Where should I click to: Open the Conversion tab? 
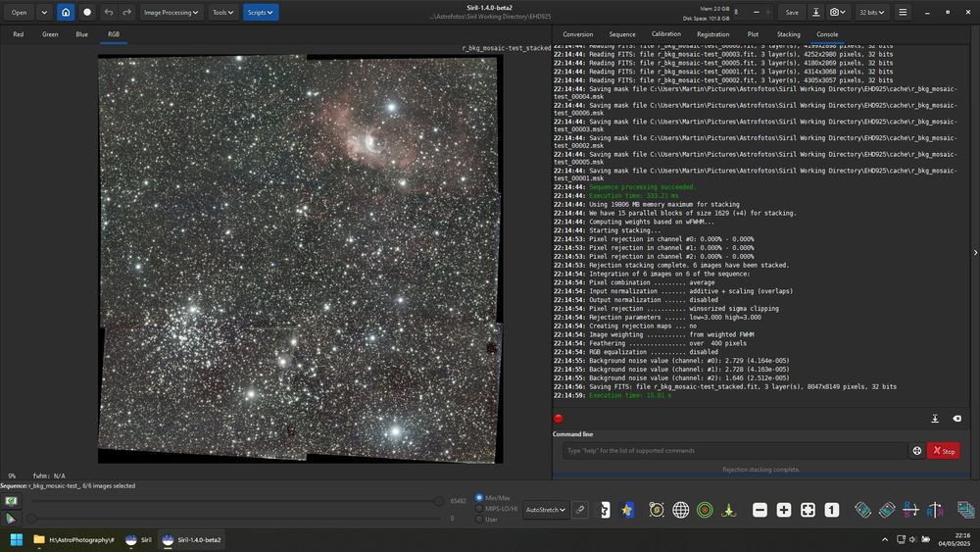[577, 34]
